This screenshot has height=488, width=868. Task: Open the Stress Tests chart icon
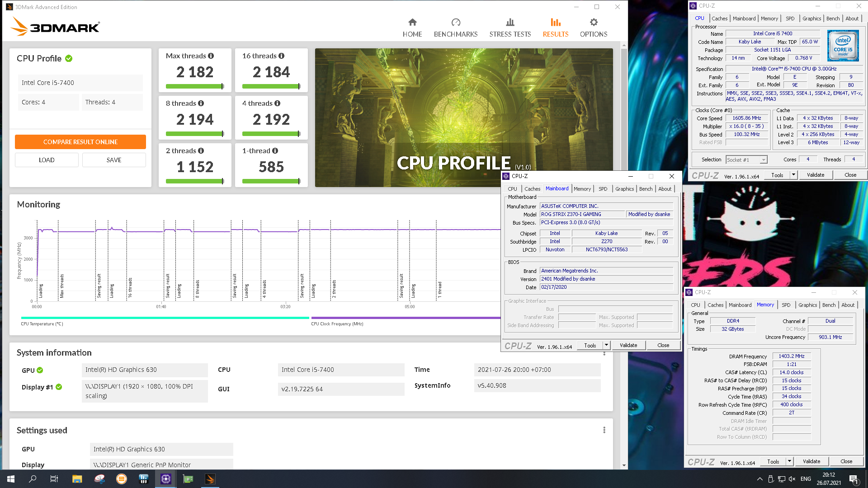tap(510, 22)
